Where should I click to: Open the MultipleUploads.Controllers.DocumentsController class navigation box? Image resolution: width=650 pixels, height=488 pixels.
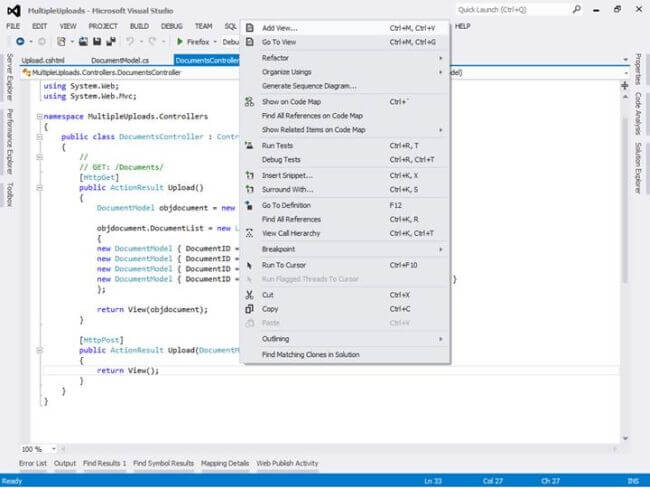coord(131,73)
